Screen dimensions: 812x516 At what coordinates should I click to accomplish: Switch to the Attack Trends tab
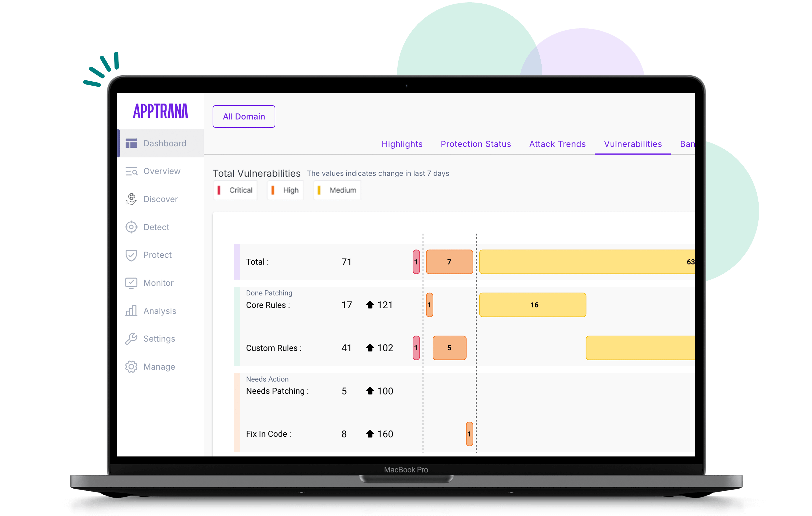(557, 144)
